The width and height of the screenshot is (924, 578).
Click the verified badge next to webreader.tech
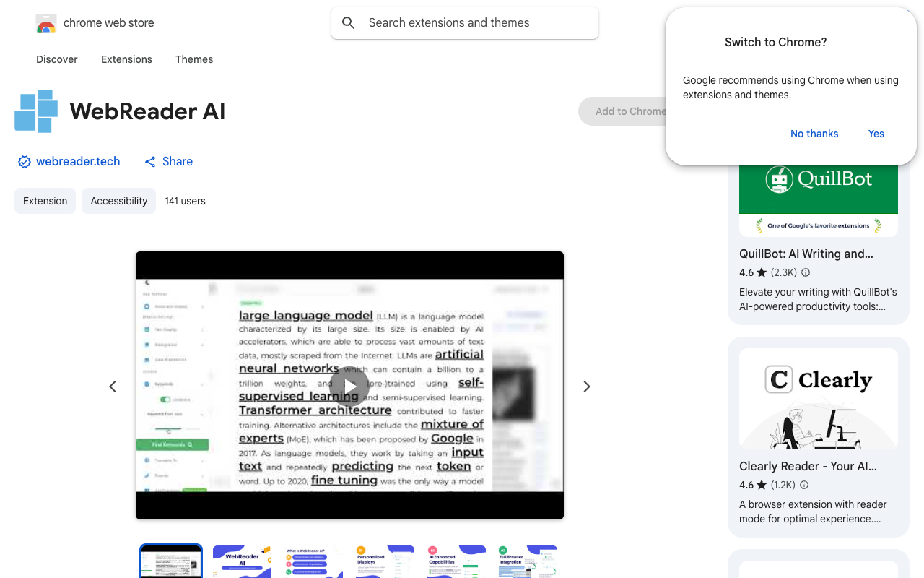[25, 162]
